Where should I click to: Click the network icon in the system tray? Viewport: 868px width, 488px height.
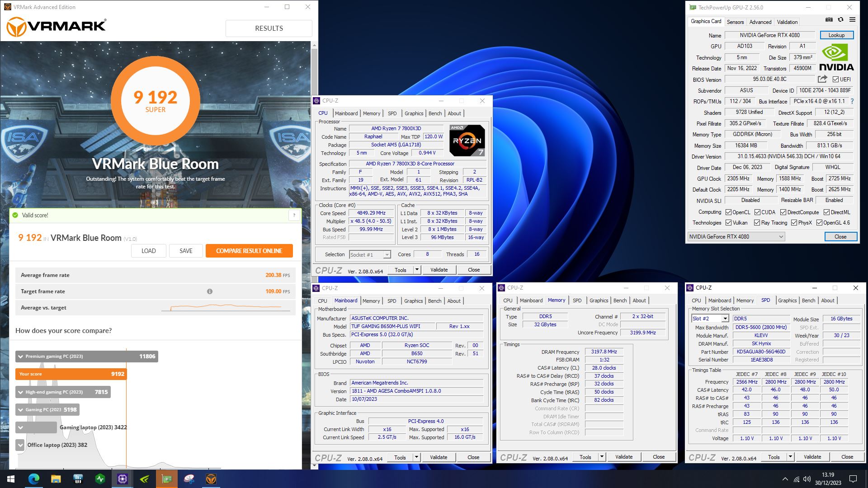pyautogui.click(x=797, y=479)
